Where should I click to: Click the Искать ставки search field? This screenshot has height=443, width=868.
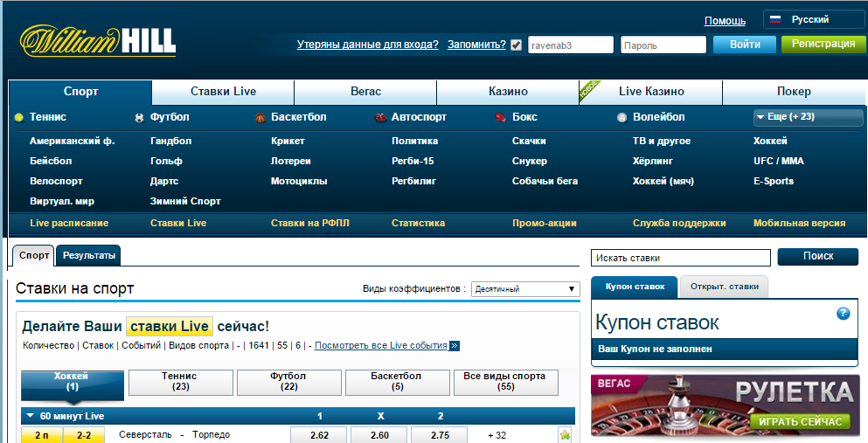681,258
